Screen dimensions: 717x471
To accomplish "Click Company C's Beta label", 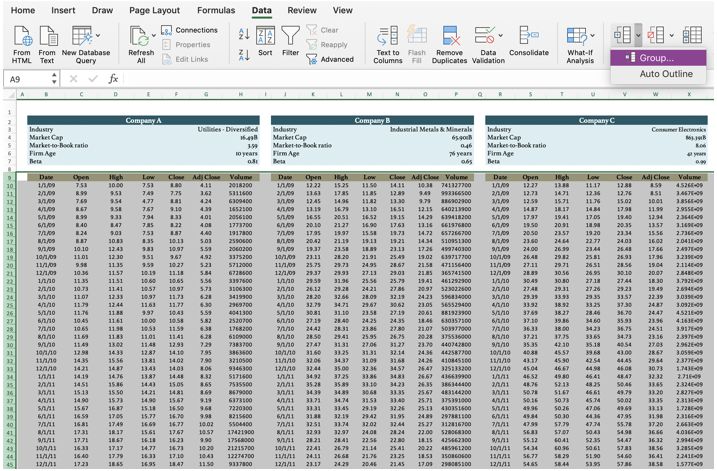I will (493, 161).
